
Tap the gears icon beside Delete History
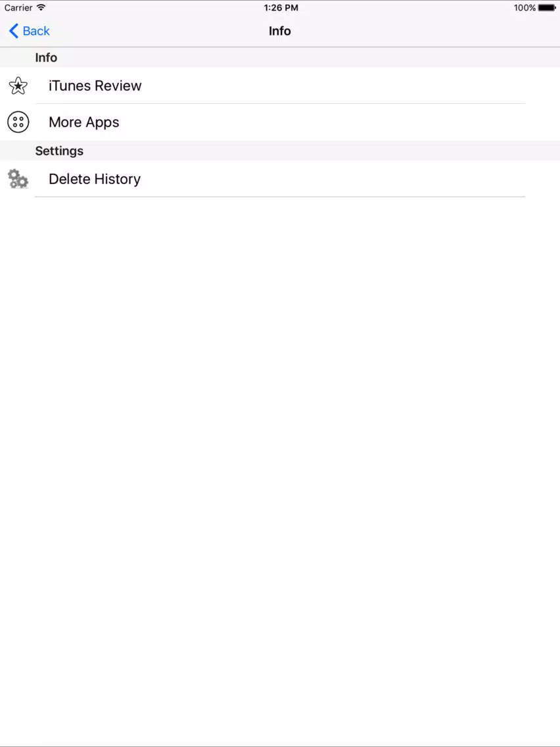point(18,179)
